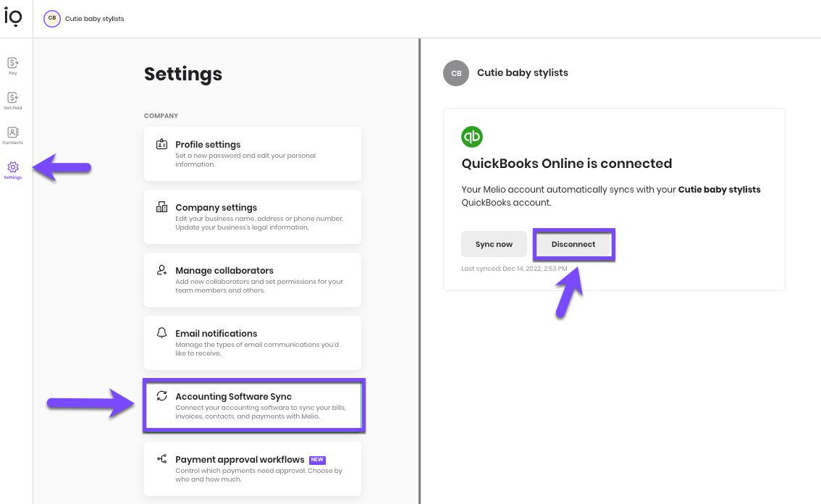Click the Email notifications bell icon
This screenshot has height=504, width=821.
click(161, 332)
